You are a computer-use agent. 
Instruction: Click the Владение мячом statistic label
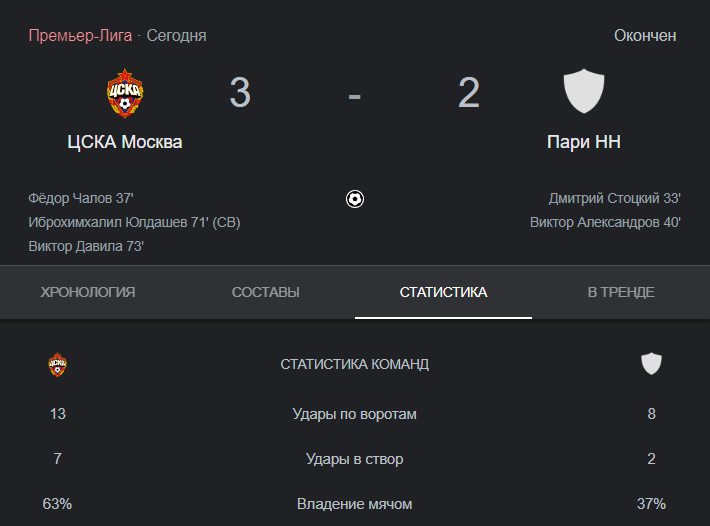[355, 504]
